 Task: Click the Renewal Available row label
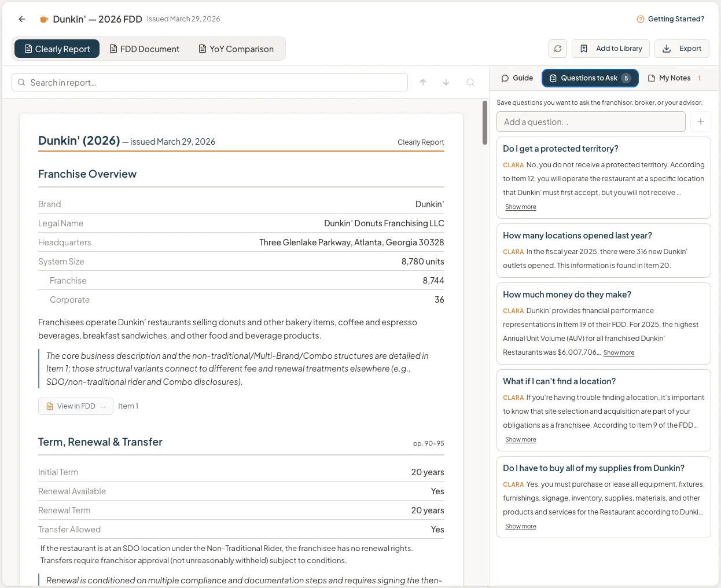72,491
